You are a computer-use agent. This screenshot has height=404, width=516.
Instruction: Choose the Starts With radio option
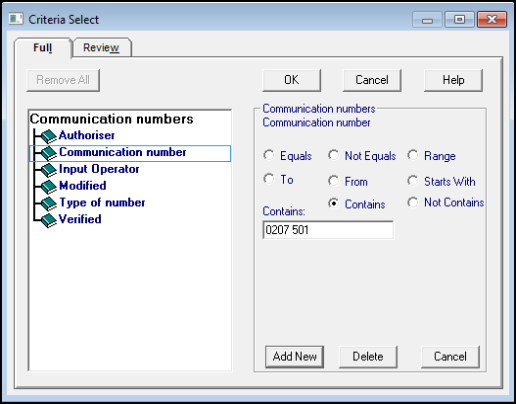[x=413, y=181]
